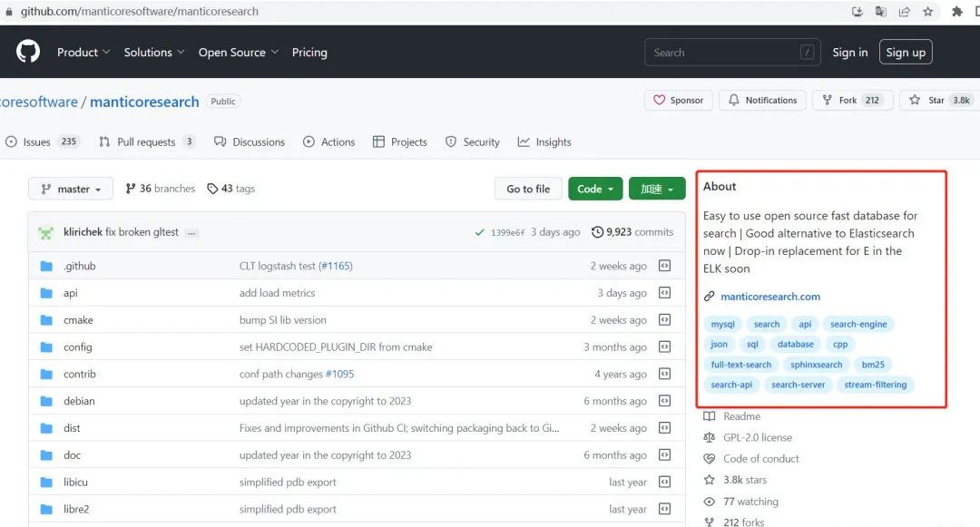This screenshot has height=527, width=980.
Task: Open the manticoresearch.com website link
Action: (770, 297)
